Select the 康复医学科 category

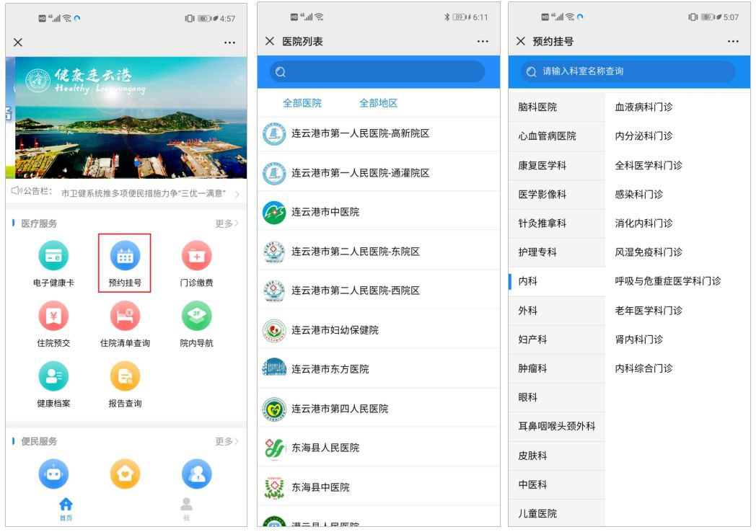click(x=557, y=165)
